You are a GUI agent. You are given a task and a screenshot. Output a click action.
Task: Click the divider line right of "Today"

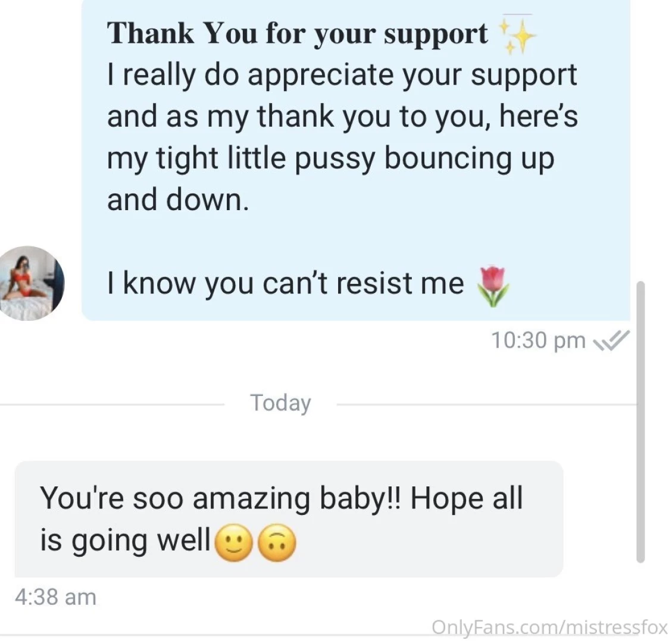485,404
